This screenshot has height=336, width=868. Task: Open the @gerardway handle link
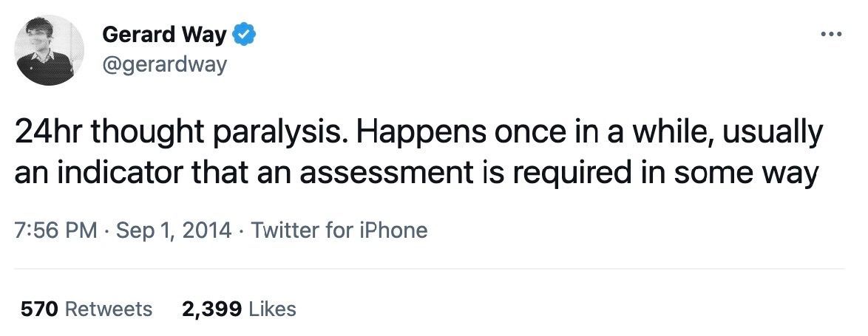click(164, 64)
